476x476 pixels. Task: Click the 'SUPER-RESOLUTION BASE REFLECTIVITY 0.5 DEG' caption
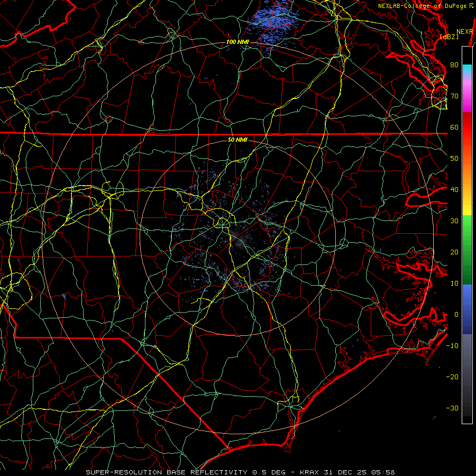(x=186, y=472)
